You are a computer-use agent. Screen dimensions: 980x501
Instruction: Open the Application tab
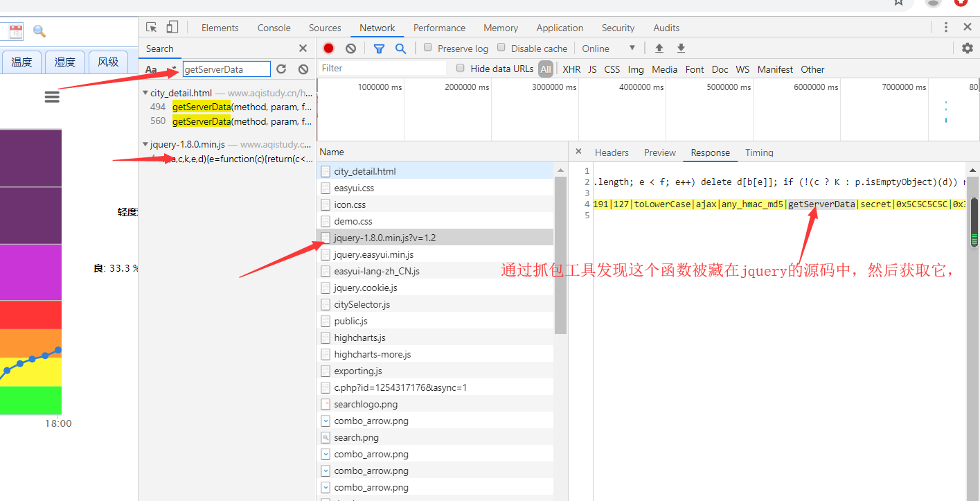560,28
